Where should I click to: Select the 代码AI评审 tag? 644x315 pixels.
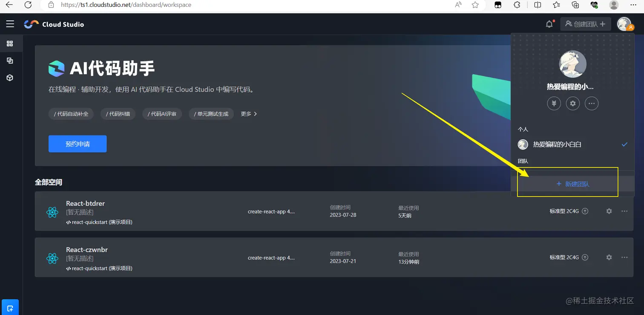click(162, 114)
